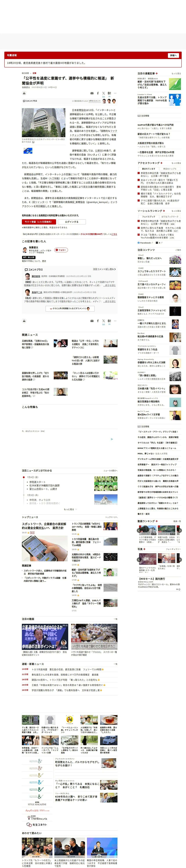
Task: Click Hatena bookmark B! icon at top
Action: coord(109,93)
